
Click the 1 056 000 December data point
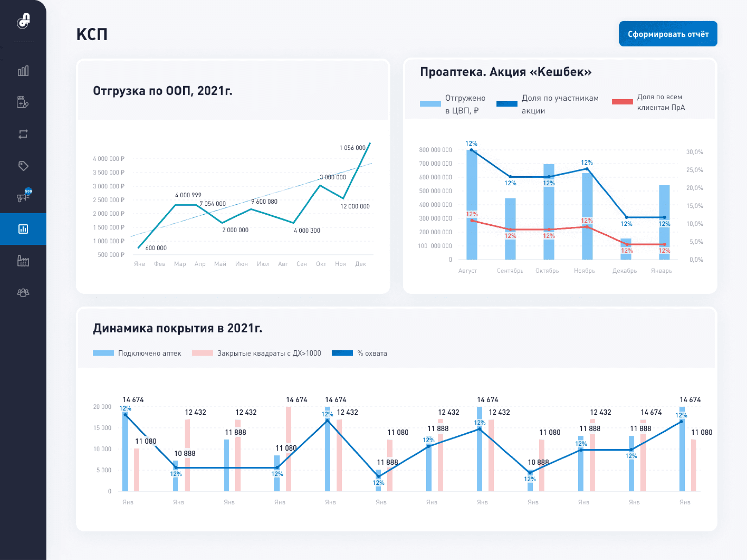370,143
